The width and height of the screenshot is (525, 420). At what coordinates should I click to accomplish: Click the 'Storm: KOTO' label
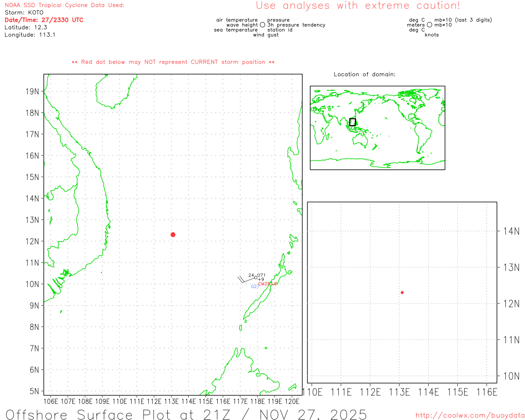24,12
